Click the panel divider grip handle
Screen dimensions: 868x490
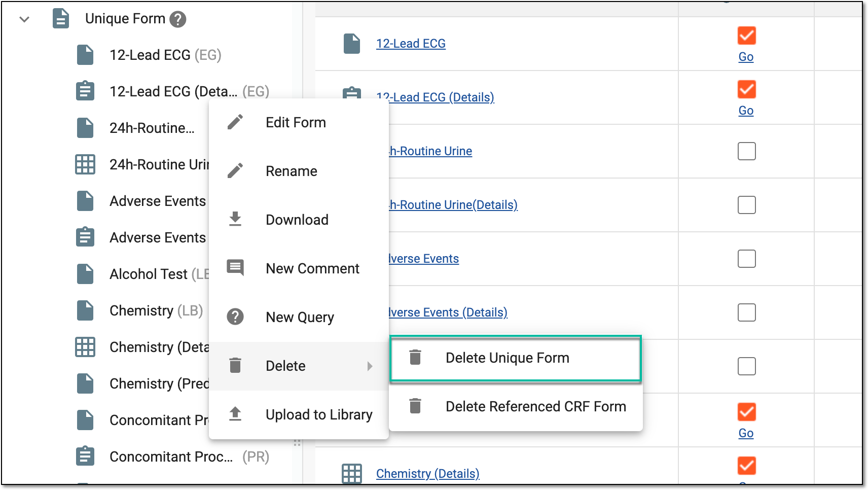coord(297,443)
